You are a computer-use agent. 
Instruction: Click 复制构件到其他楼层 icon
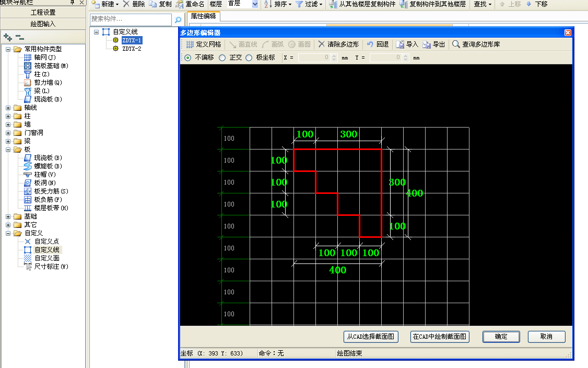pyautogui.click(x=404, y=4)
